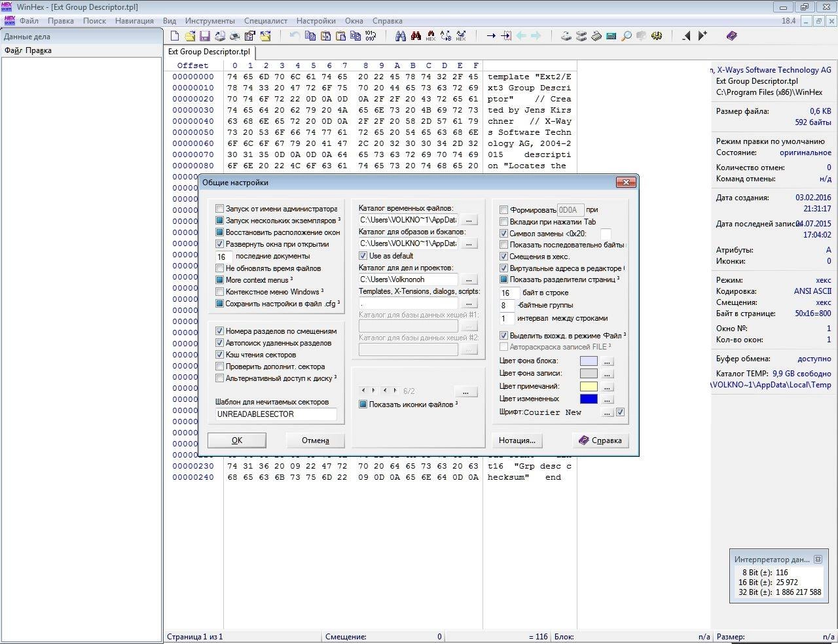Click the gear options toolbar icon
Screen dimensions: 838x644
point(657,36)
